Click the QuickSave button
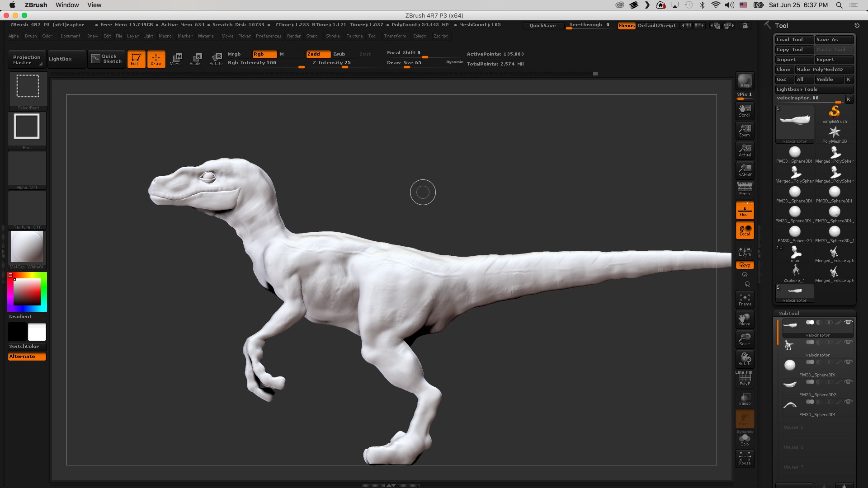868x488 pixels. point(542,26)
